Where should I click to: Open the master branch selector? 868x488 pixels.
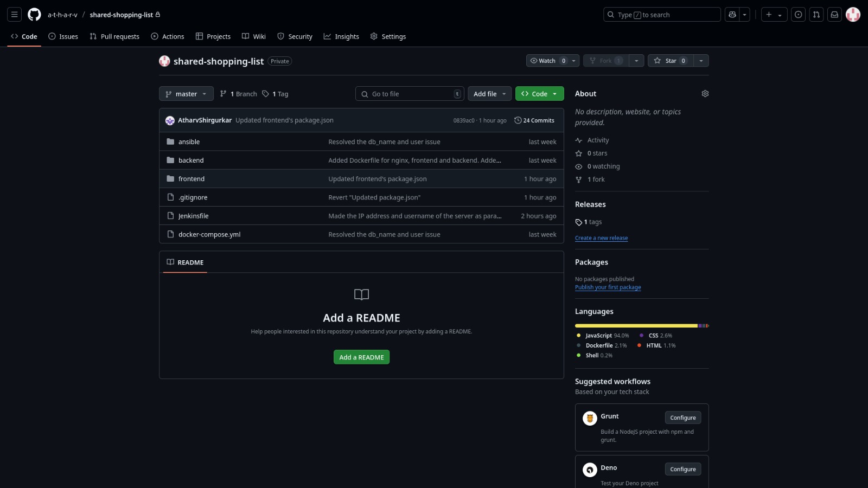point(186,94)
